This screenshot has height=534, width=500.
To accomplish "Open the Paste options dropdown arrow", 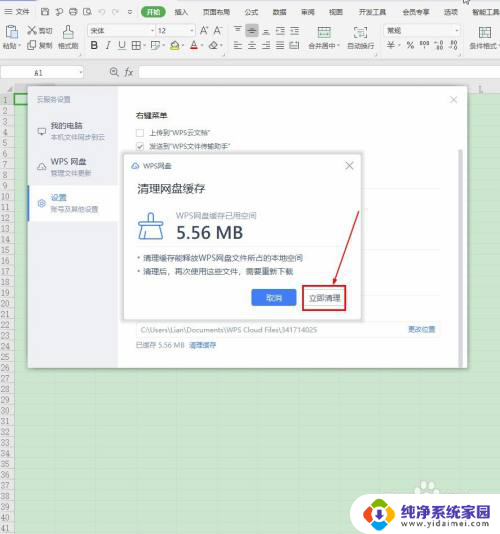I will [19, 45].
